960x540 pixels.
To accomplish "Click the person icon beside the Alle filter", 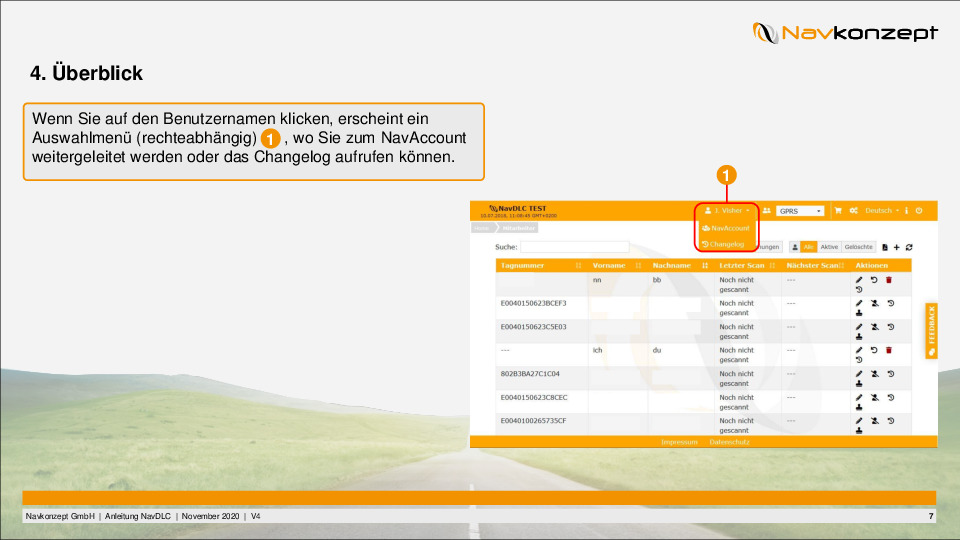I will tap(795, 247).
